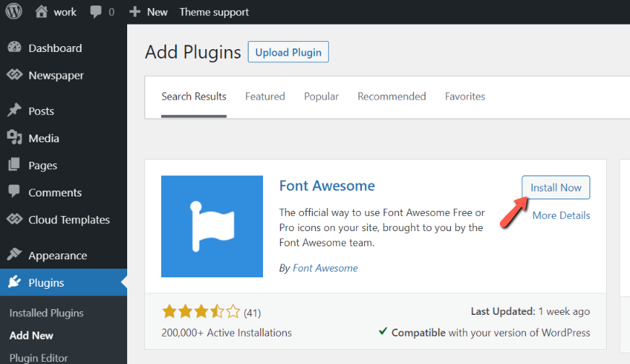Open the Media menu label
Viewport: 630px width, 364px height.
click(x=44, y=139)
